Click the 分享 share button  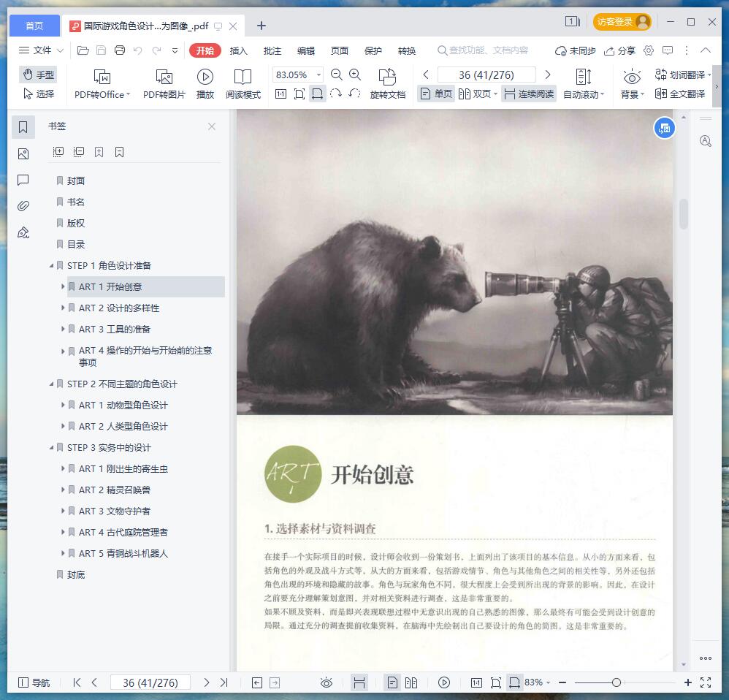pos(619,50)
